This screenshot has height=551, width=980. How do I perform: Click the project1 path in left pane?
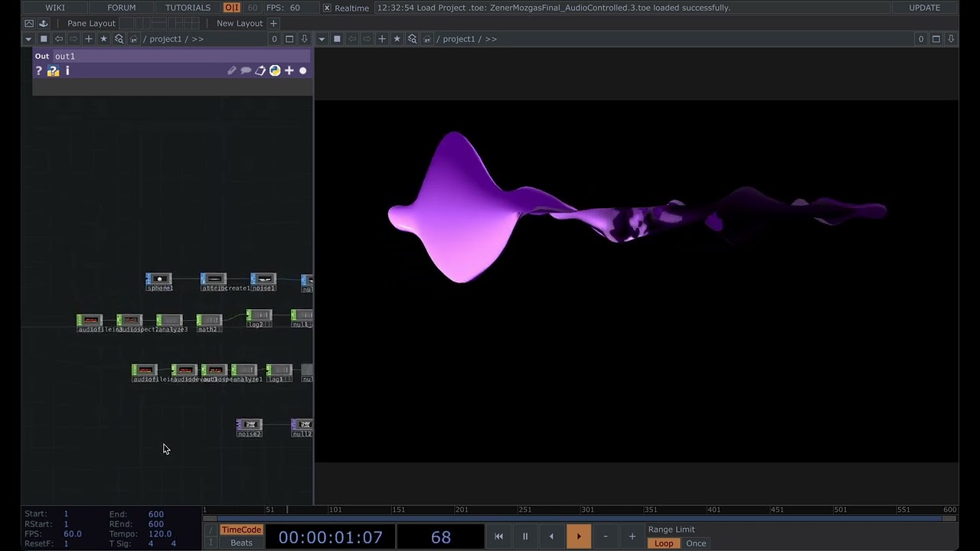(x=165, y=39)
